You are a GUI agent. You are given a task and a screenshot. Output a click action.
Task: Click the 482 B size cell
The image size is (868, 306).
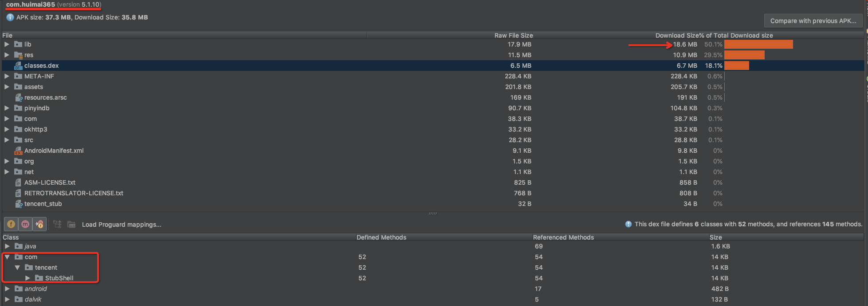[719, 289]
